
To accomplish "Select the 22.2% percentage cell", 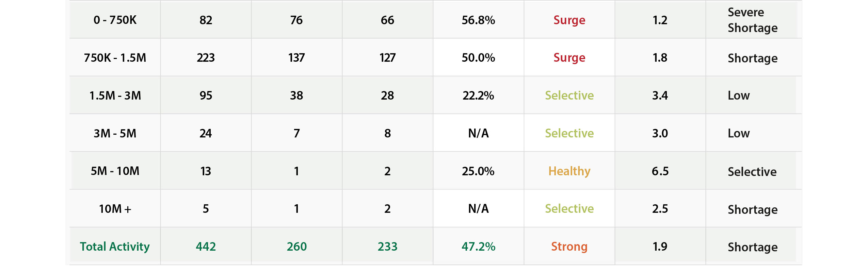I will [x=478, y=95].
